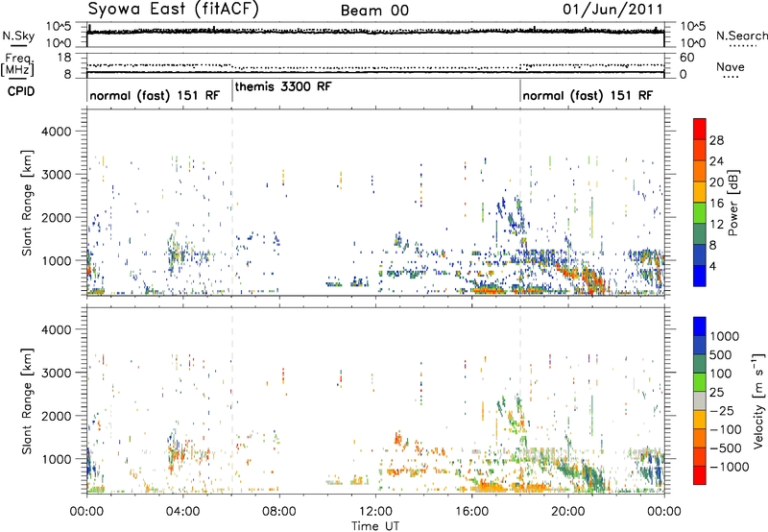Click the N.Search legend label
The image size is (768, 532).
pyautogui.click(x=741, y=36)
